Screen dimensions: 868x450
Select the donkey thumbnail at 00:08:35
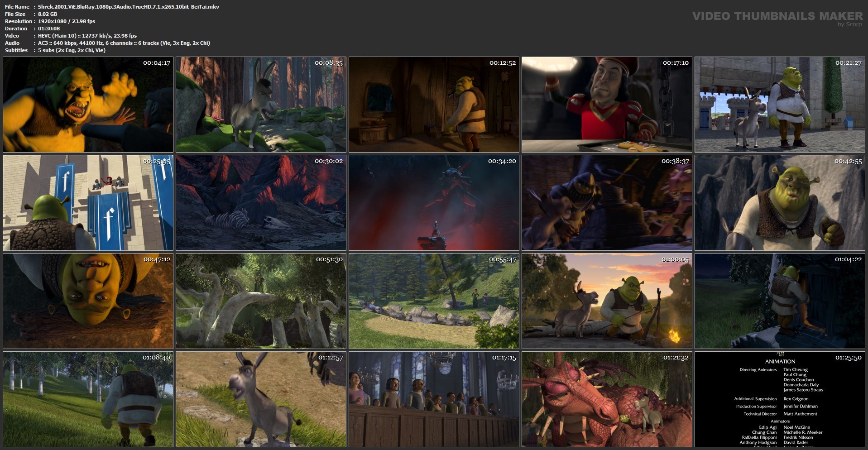261,105
